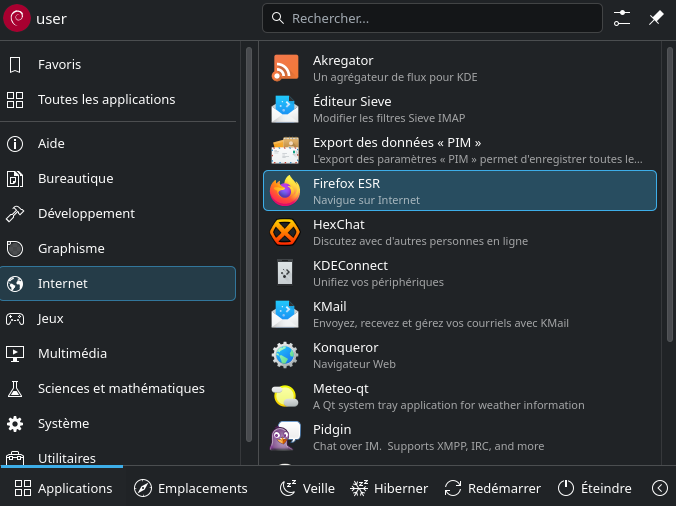Open the Konqueror web browser
Image resolution: width=676 pixels, height=506 pixels.
459,355
